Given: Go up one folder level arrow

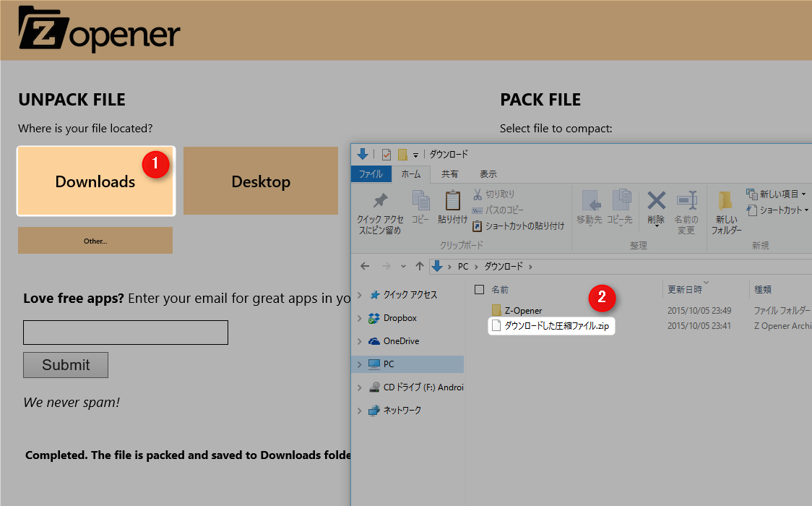Looking at the screenshot, I should (x=420, y=266).
